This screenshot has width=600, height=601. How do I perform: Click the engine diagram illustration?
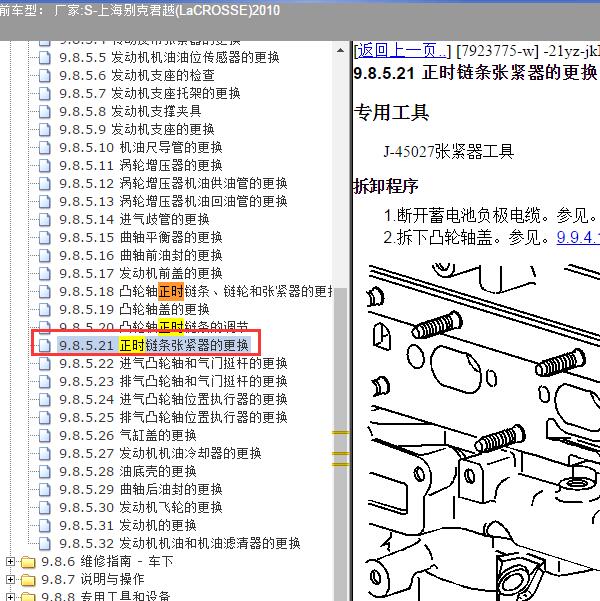484,431
